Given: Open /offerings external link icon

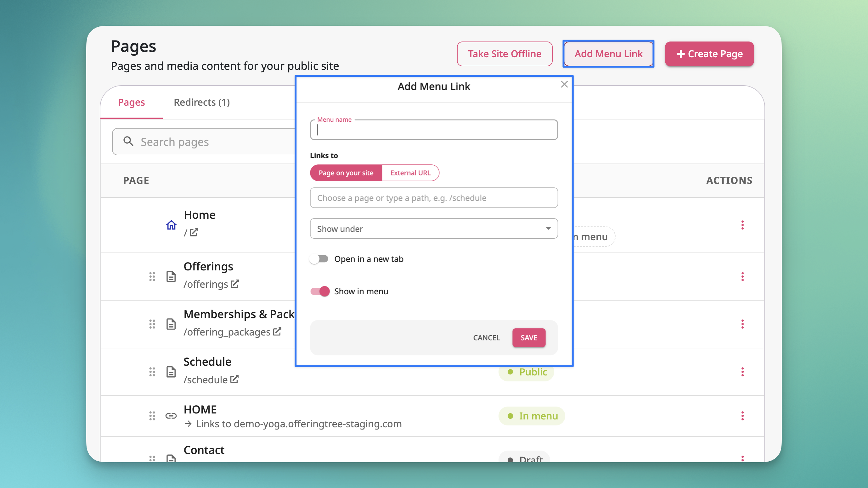Looking at the screenshot, I should [235, 284].
